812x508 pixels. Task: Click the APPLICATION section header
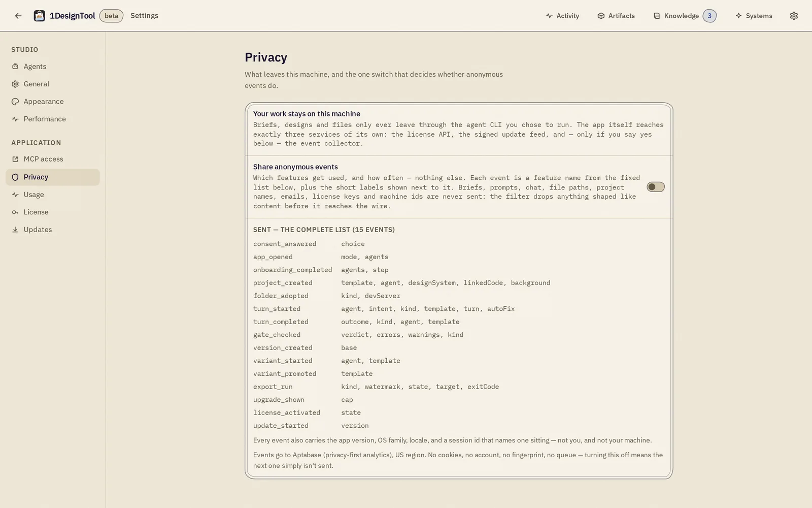(36, 143)
